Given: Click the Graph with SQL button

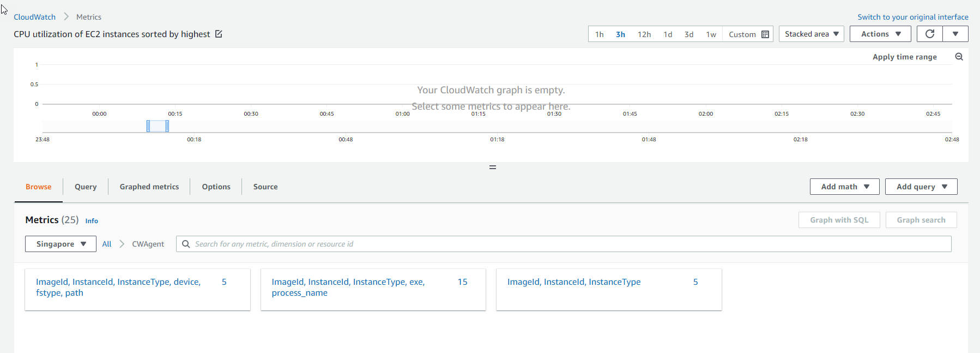Looking at the screenshot, I should (839, 220).
